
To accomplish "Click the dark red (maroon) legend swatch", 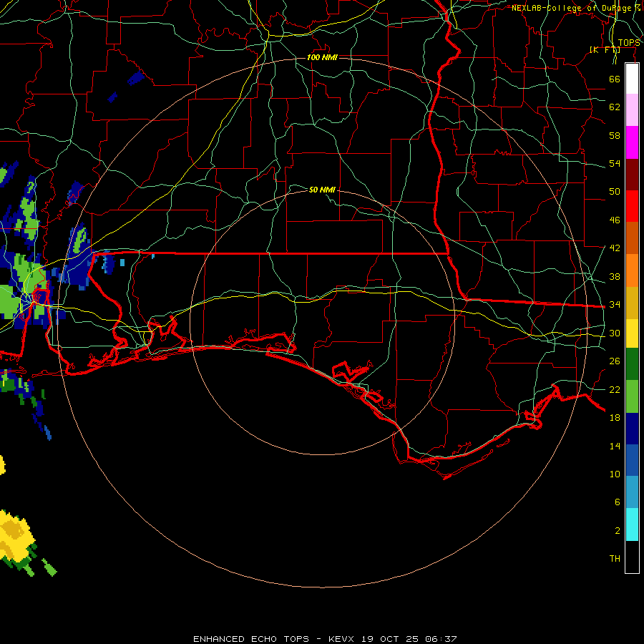I will tap(632, 175).
